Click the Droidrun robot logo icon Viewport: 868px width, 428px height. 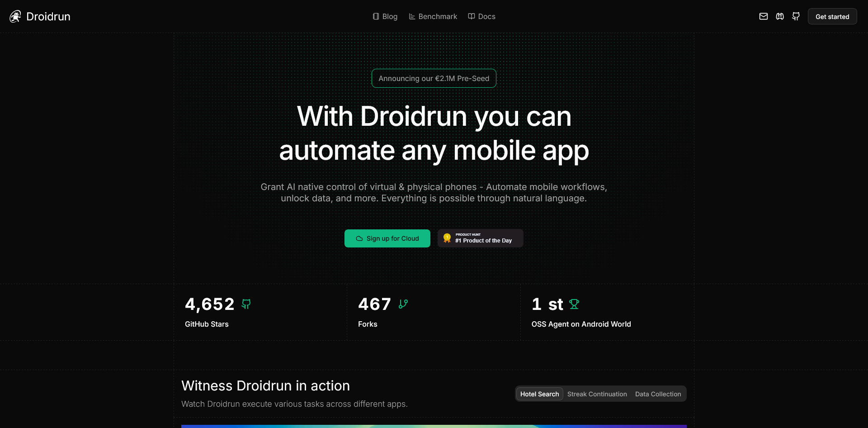pyautogui.click(x=15, y=16)
